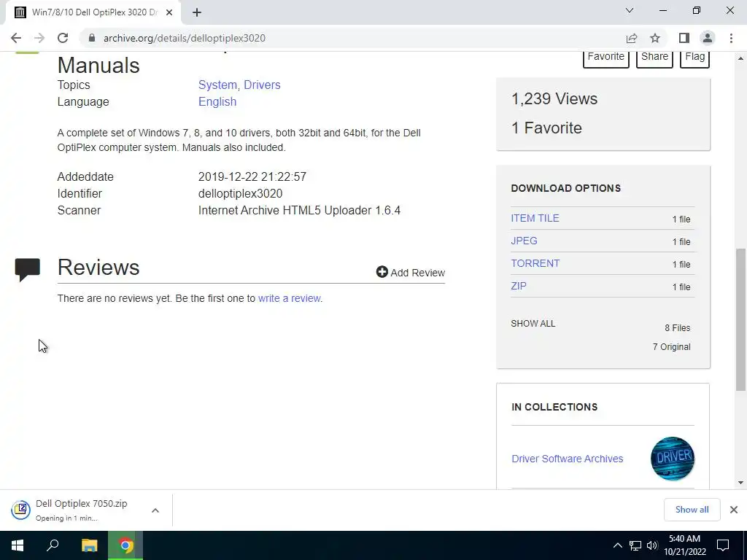Click the 1,239 Views text
The image size is (747, 560).
pyautogui.click(x=554, y=98)
